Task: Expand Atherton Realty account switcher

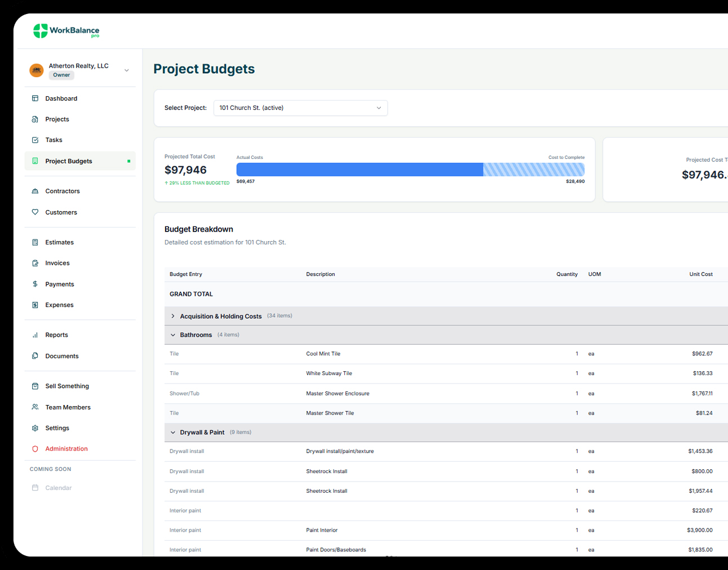Action: pyautogui.click(x=126, y=70)
